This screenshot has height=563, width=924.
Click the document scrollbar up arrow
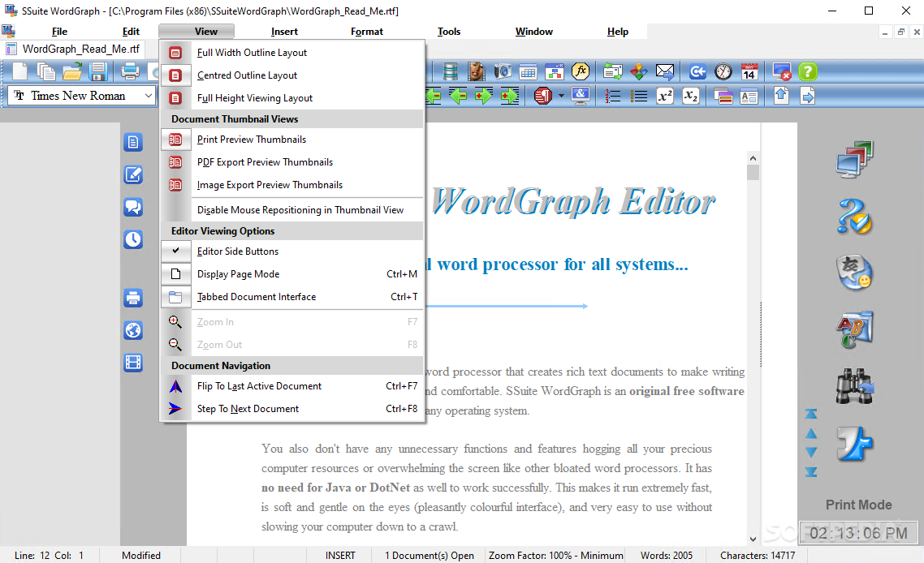(x=753, y=158)
